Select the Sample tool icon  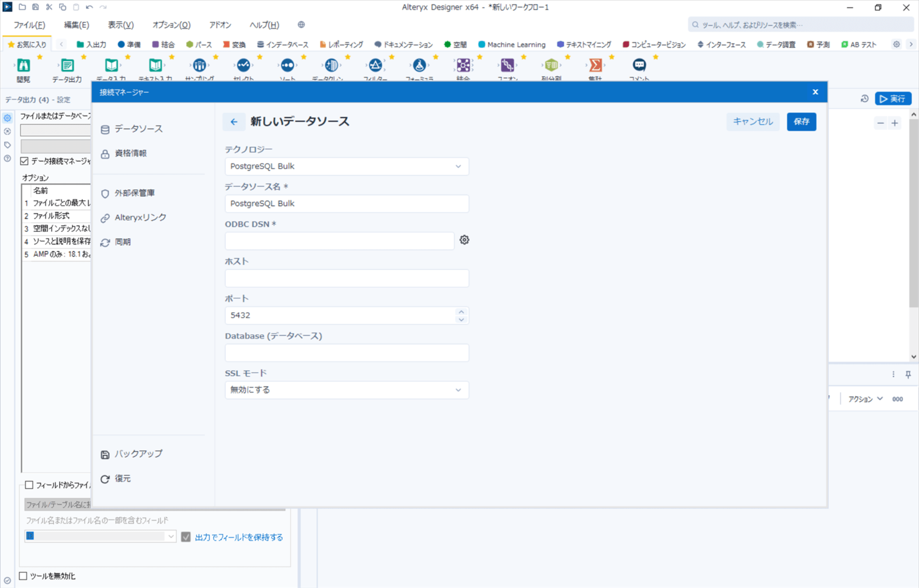tap(199, 65)
